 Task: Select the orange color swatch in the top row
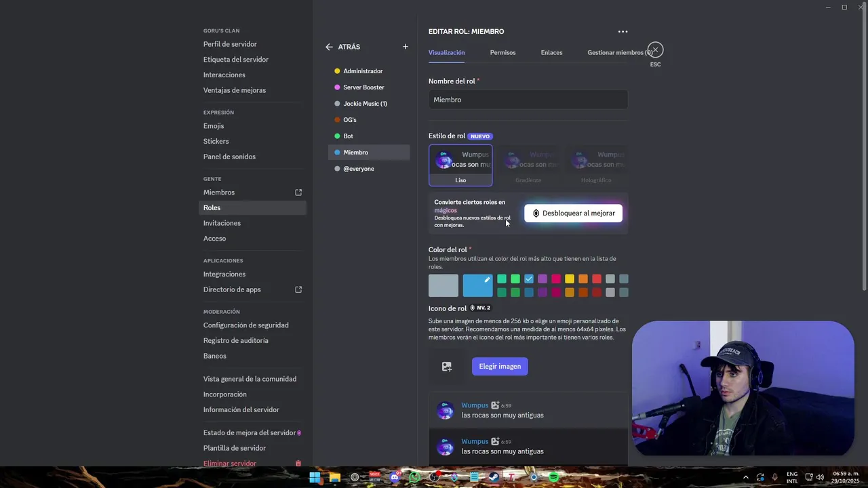point(583,279)
